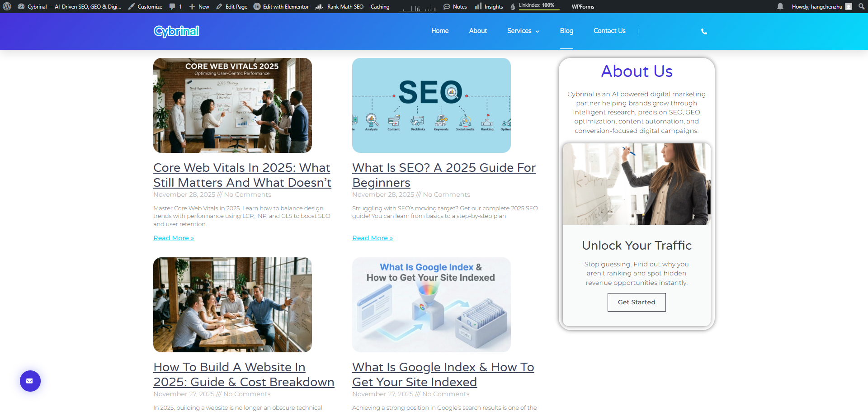Screen dimensions: 868x412
Task: Click the user avatar next to Howdy
Action: 849,6
